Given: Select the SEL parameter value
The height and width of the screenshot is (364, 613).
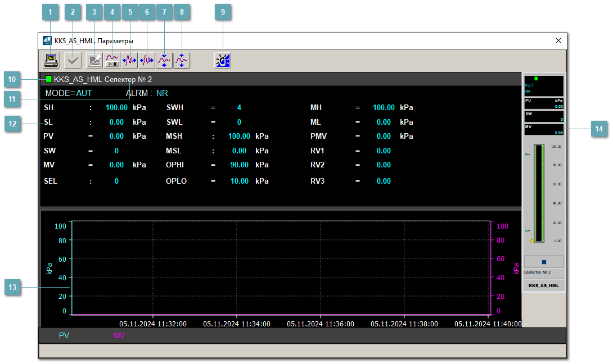Looking at the screenshot, I should [x=116, y=181].
